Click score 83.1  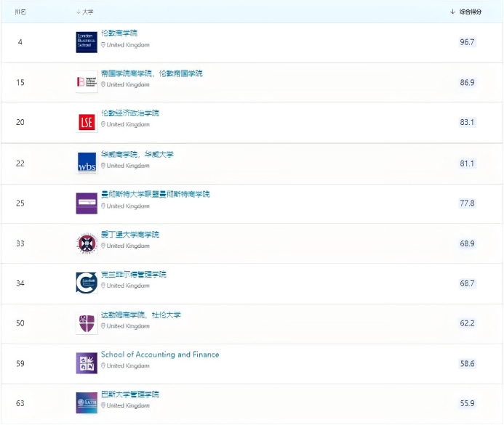point(467,122)
